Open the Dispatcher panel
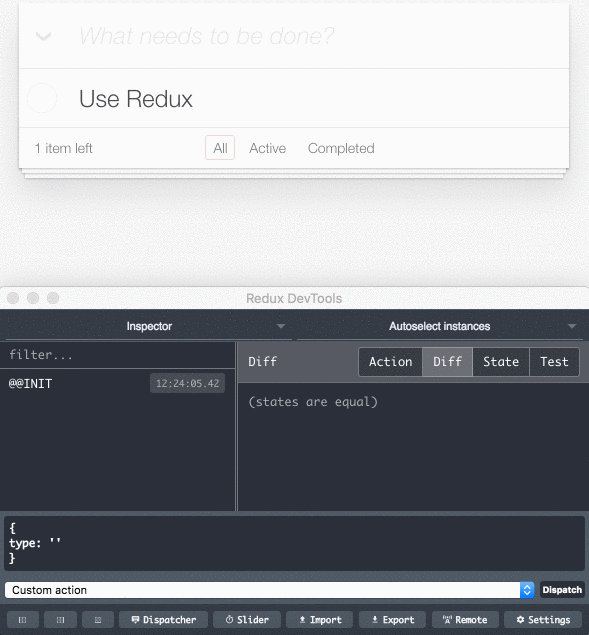Viewport: 589px width, 635px height. tap(163, 620)
